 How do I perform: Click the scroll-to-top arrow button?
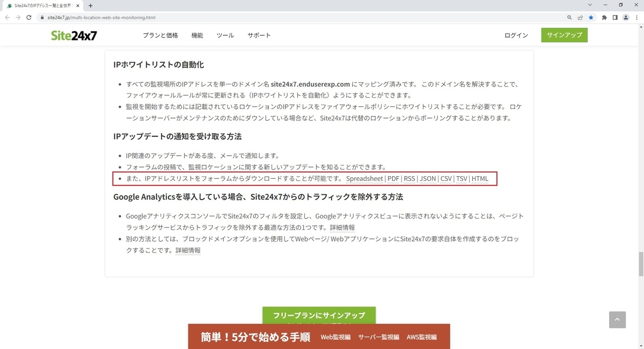618,319
